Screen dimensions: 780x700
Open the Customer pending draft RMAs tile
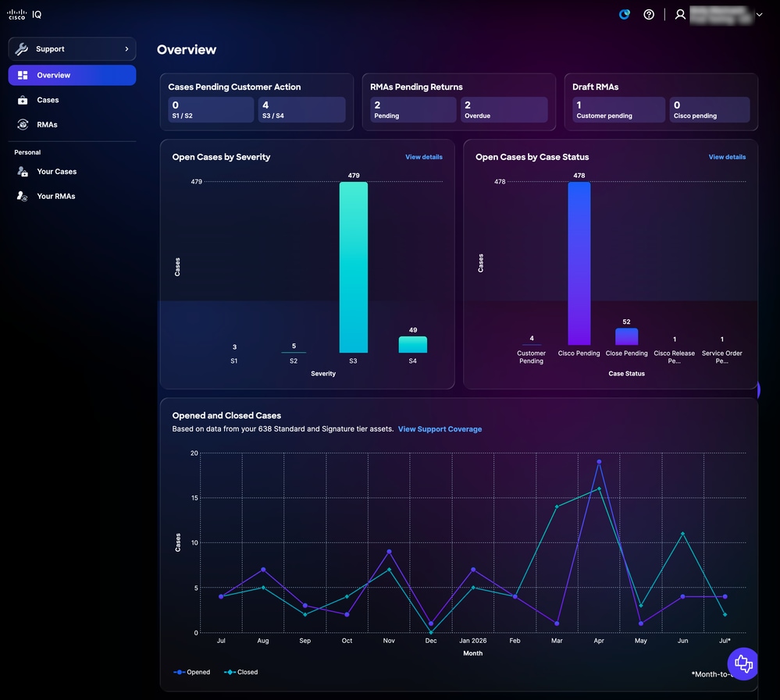(x=618, y=109)
